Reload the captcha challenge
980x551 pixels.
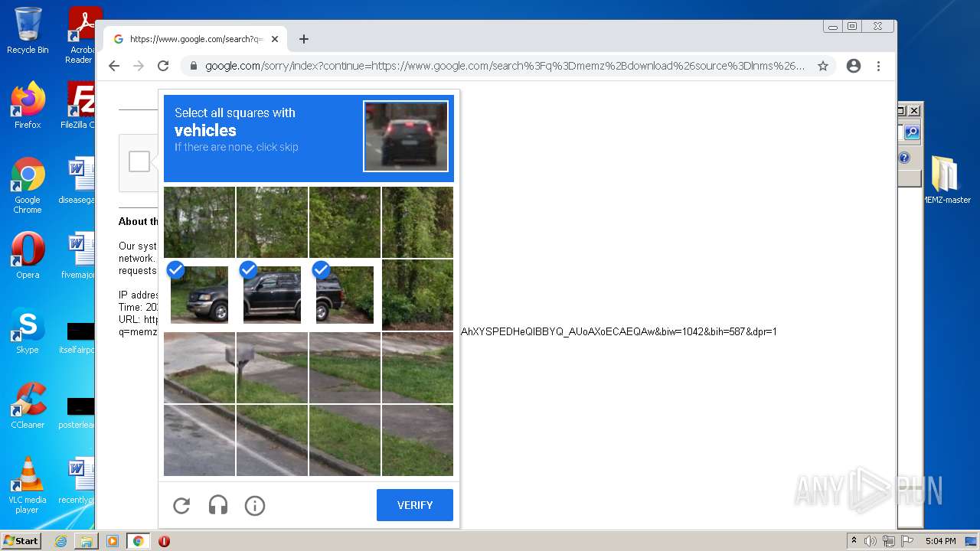[181, 505]
